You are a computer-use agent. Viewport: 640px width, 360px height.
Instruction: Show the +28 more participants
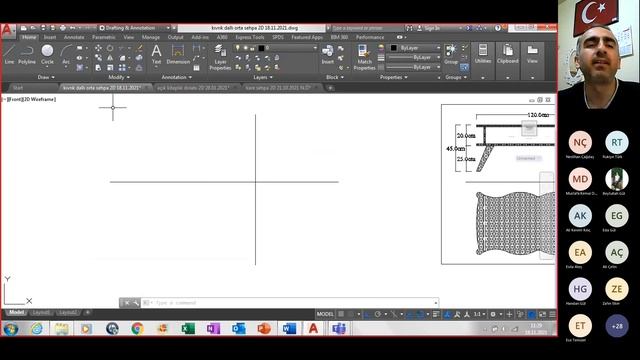(x=617, y=326)
